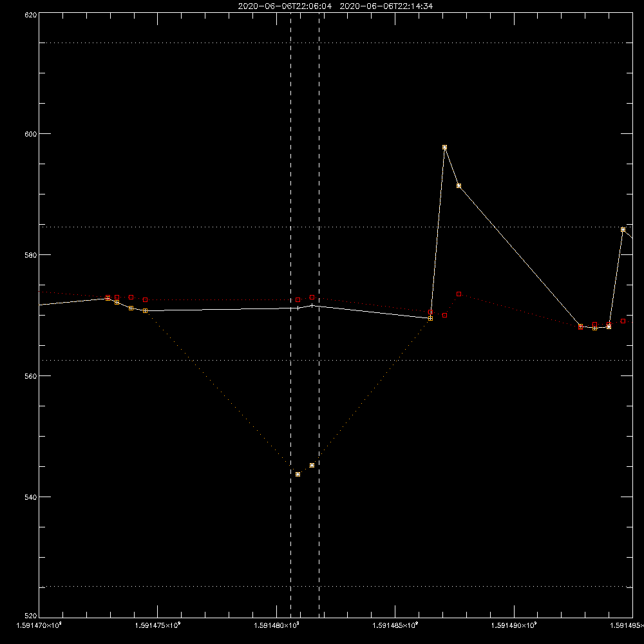Pick the orange square where dotted V departs white line

[145, 311]
